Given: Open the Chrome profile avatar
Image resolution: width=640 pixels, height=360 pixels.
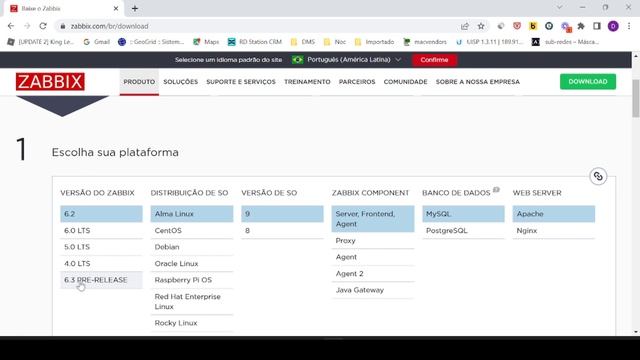Looking at the screenshot, I should coord(613,26).
